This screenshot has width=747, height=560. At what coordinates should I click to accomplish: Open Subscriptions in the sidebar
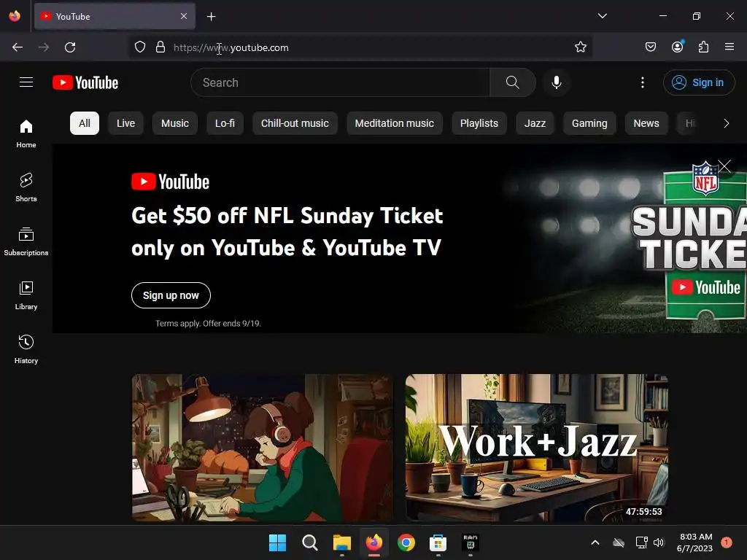pyautogui.click(x=26, y=242)
